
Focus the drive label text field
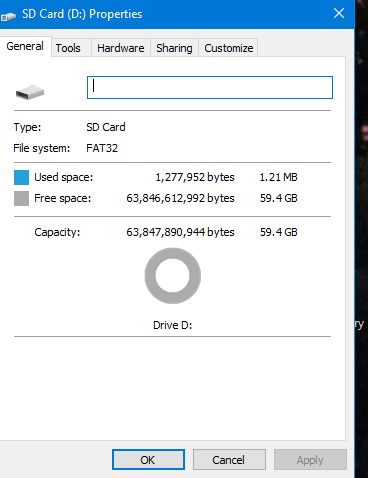[x=210, y=87]
